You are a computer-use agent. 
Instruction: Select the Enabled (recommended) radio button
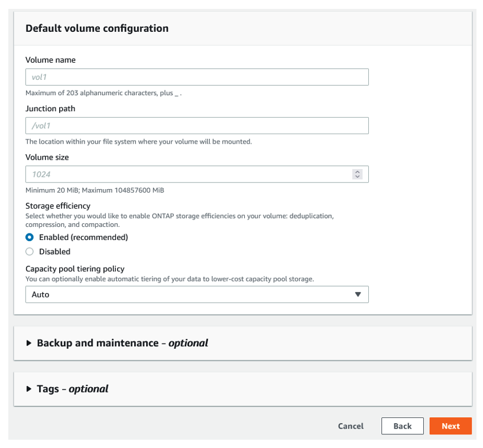[x=30, y=237]
